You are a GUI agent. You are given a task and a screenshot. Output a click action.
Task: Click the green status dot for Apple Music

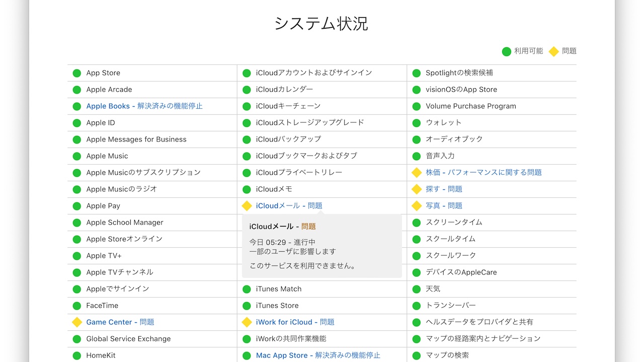[77, 156]
